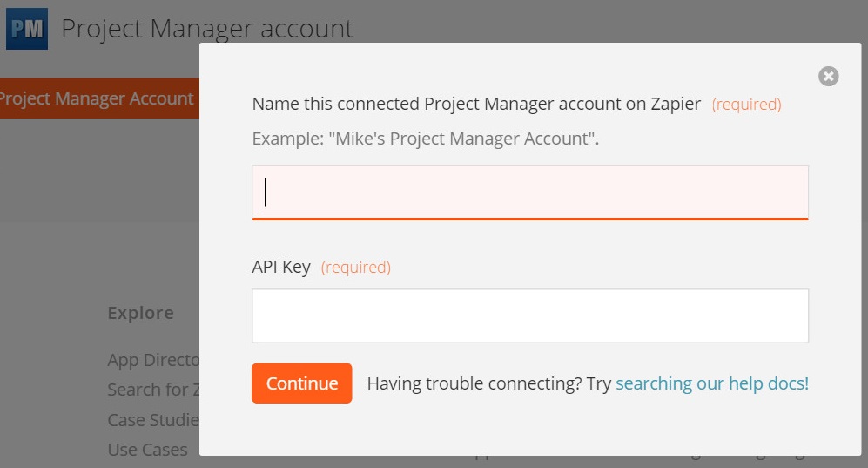Viewport: 868px width, 468px height.
Task: Click the Explore footer heading
Action: [x=141, y=313]
